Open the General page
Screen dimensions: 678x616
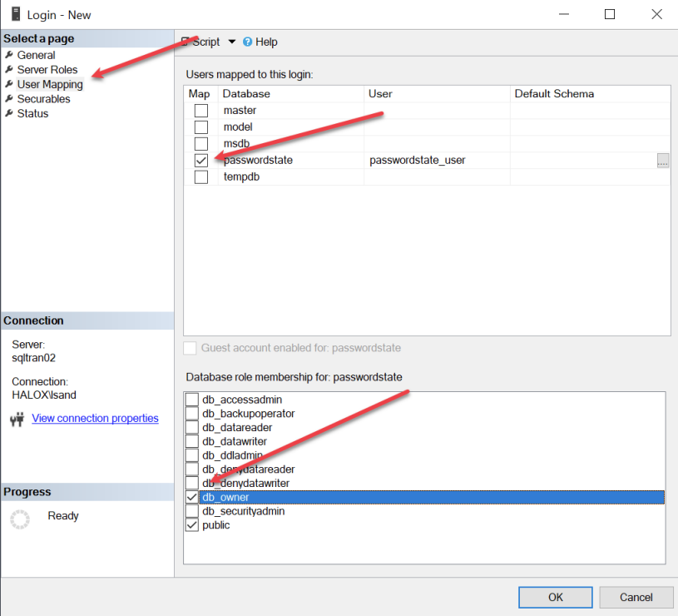click(36, 56)
